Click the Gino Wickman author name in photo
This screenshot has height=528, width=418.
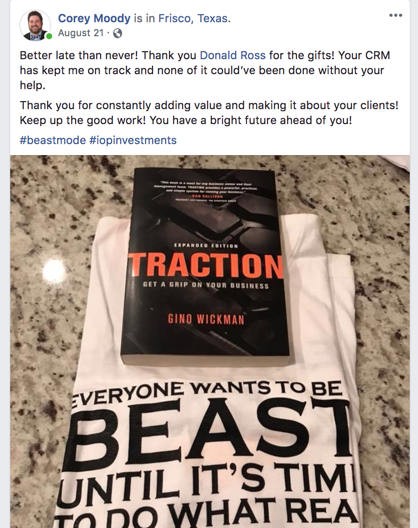tap(206, 319)
